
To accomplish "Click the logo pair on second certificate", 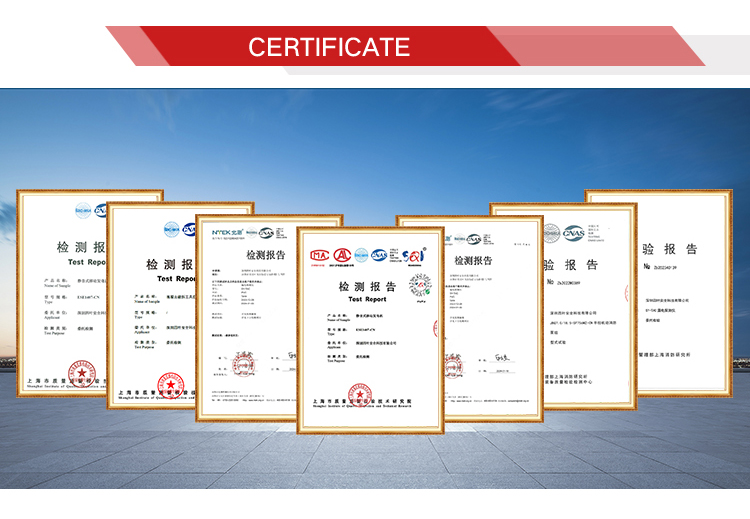I will point(179,229).
